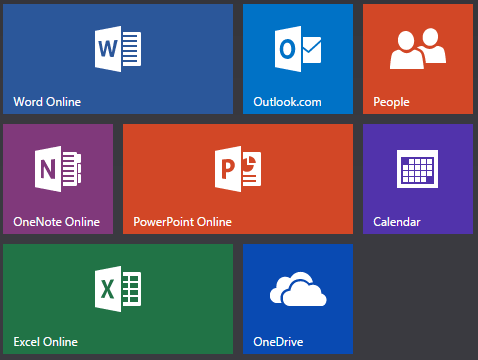Open the Word Online icon
Screen dimensions: 478x360
(118, 49)
